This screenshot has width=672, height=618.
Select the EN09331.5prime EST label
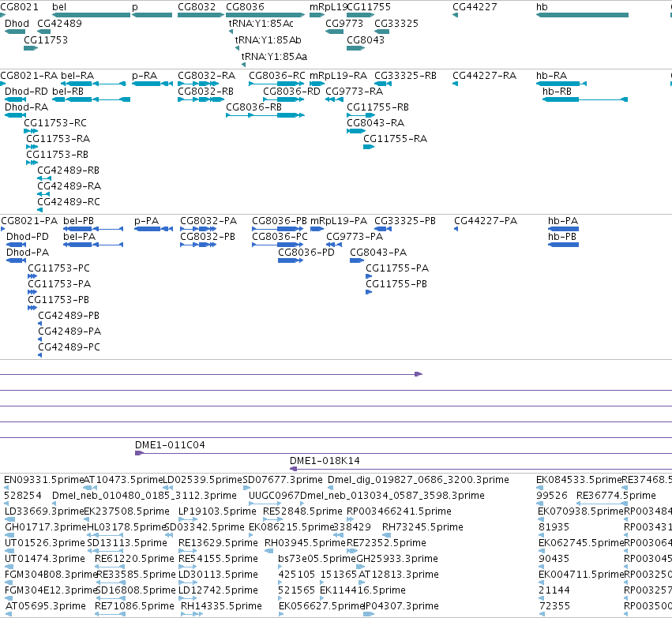coord(43,480)
